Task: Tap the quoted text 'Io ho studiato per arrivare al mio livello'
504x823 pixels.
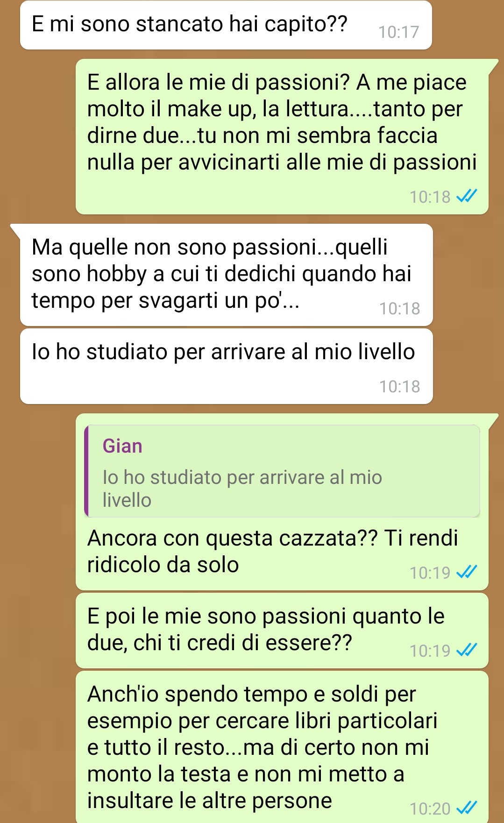Action: tap(242, 489)
